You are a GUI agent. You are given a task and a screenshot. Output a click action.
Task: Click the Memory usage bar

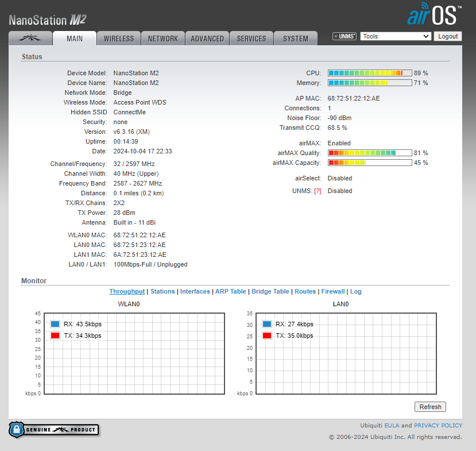pyautogui.click(x=370, y=83)
